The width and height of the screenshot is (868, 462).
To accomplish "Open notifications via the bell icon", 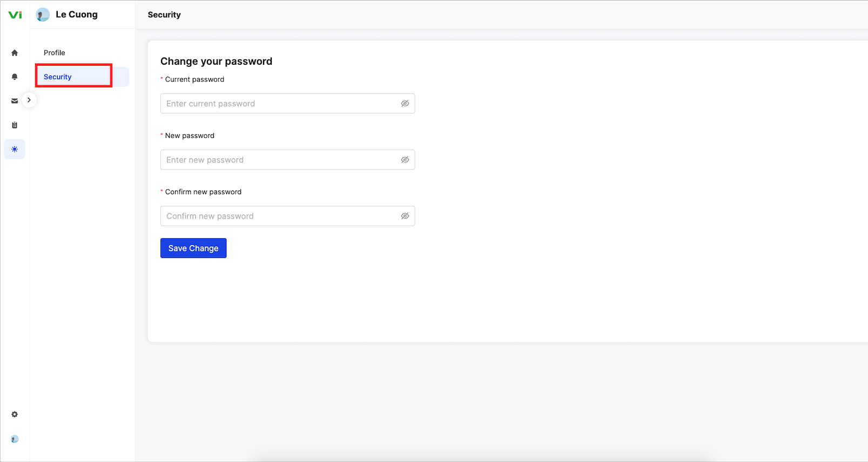I will tap(15, 77).
